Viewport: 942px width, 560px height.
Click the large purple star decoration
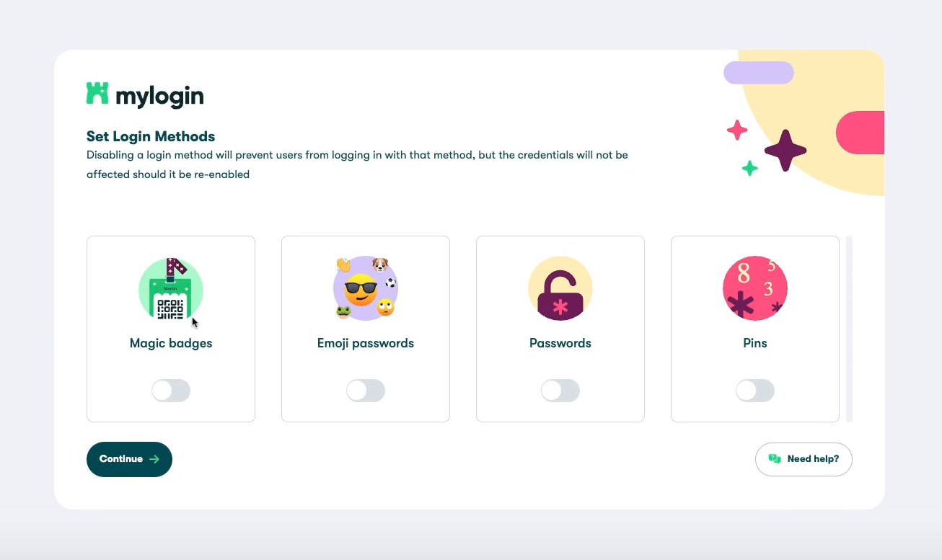coord(785,151)
